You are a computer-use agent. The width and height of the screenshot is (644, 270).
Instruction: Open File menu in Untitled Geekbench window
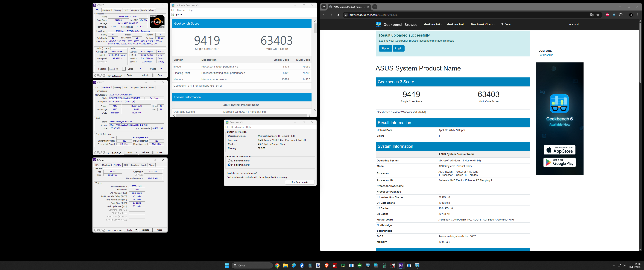[x=173, y=10]
